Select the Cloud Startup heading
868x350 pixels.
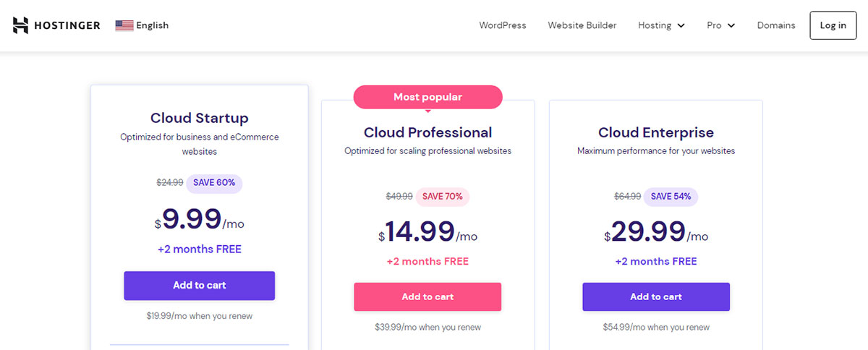click(x=200, y=118)
